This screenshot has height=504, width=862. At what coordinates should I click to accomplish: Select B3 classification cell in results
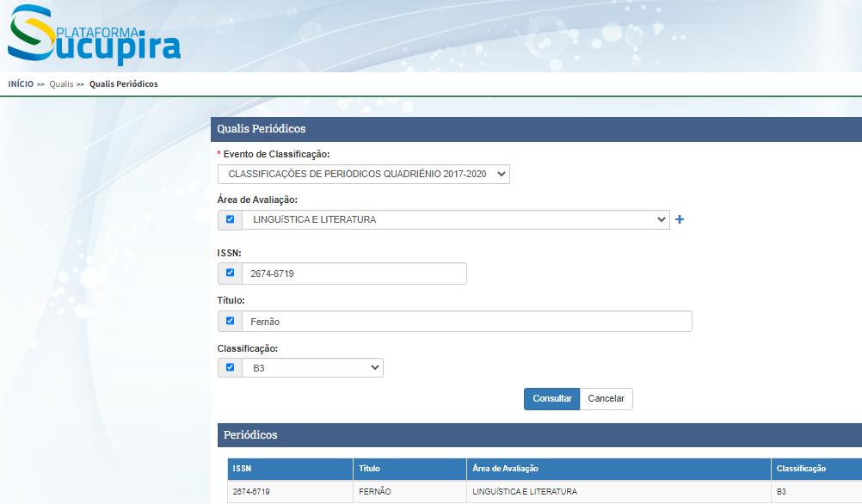[x=817, y=492]
